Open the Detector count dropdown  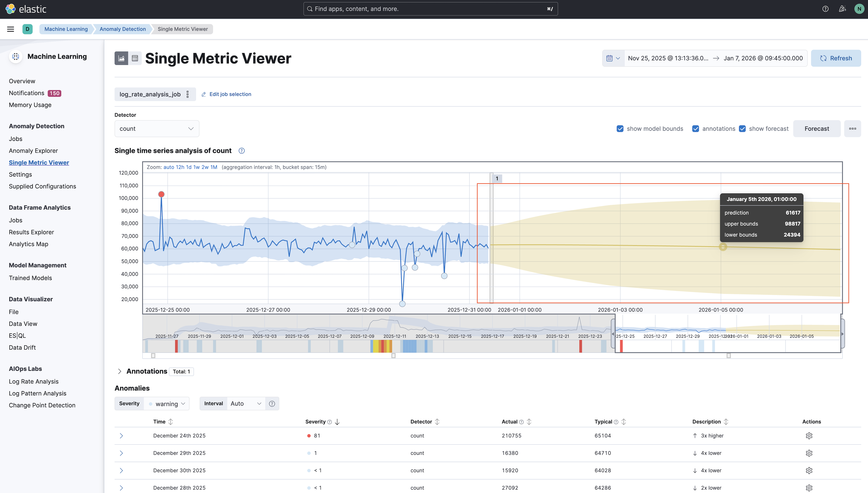(157, 129)
